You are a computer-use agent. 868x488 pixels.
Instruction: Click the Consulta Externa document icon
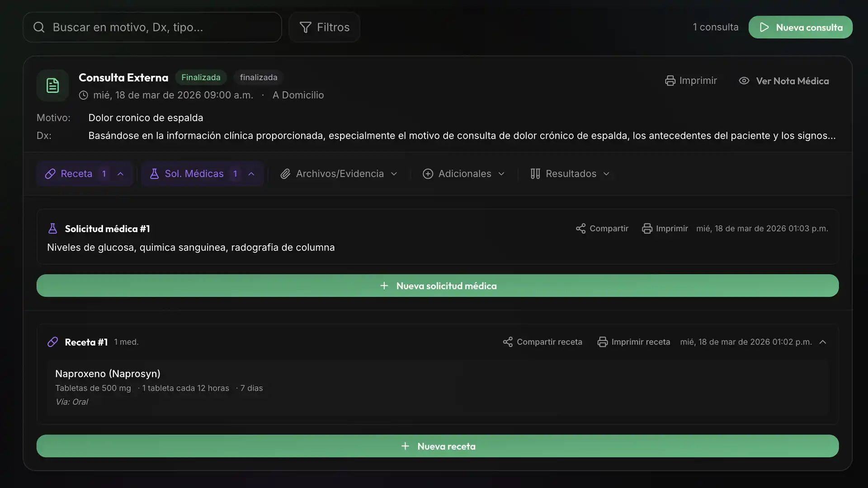point(53,85)
